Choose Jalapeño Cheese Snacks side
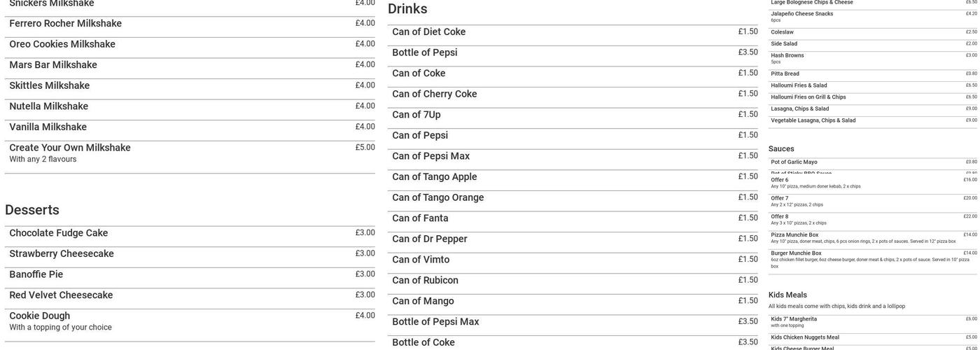The image size is (980, 350). pos(802,14)
